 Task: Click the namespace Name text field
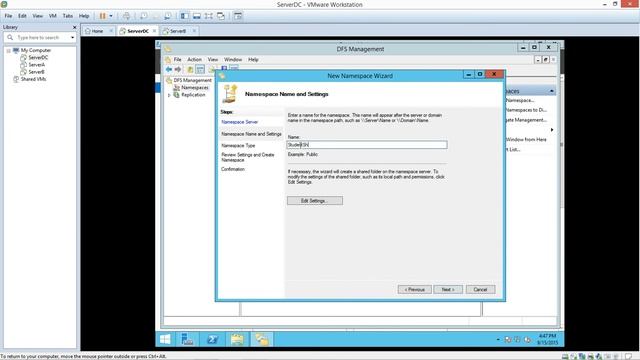[367, 145]
